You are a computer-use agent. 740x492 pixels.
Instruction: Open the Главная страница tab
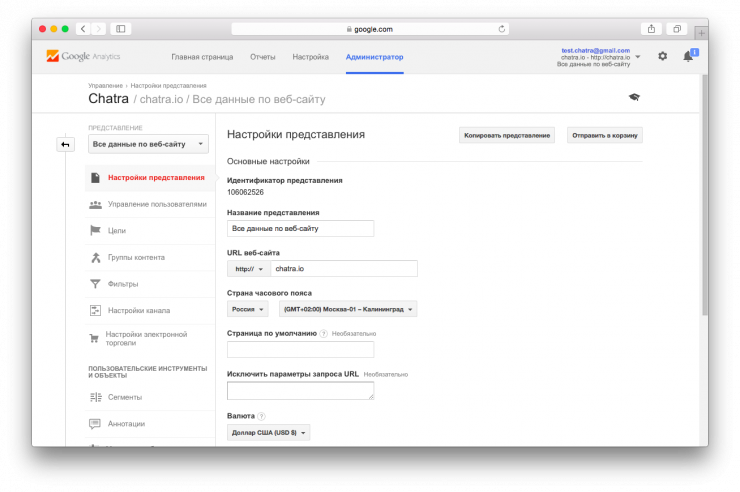(x=203, y=57)
